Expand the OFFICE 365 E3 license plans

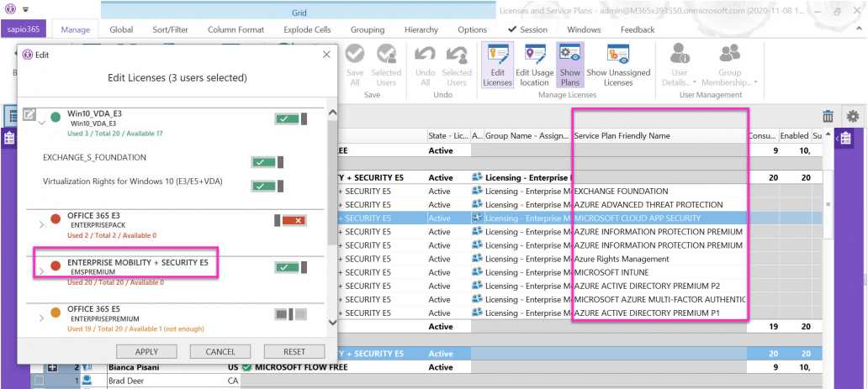(x=41, y=224)
